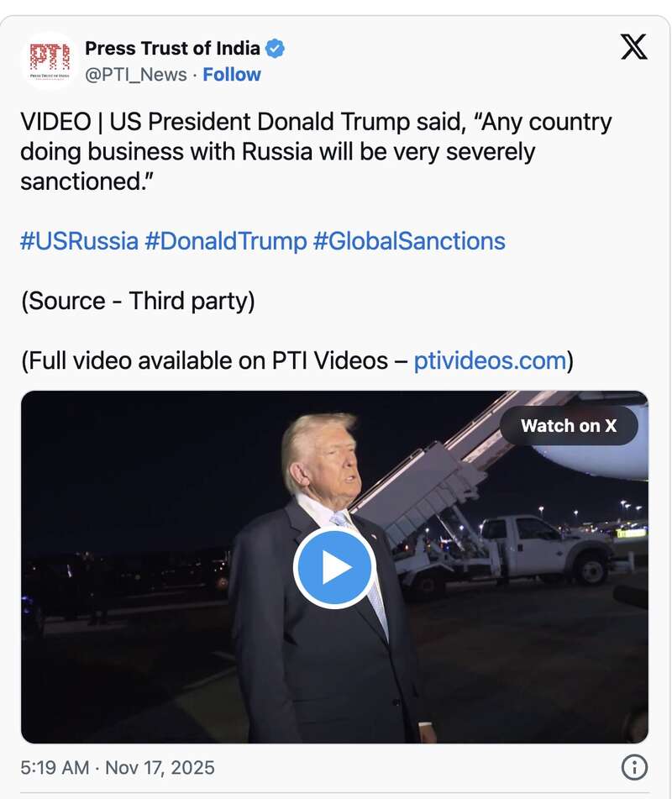This screenshot has width=672, height=799.
Task: Visit the ptivideos.com link
Action: click(x=490, y=361)
